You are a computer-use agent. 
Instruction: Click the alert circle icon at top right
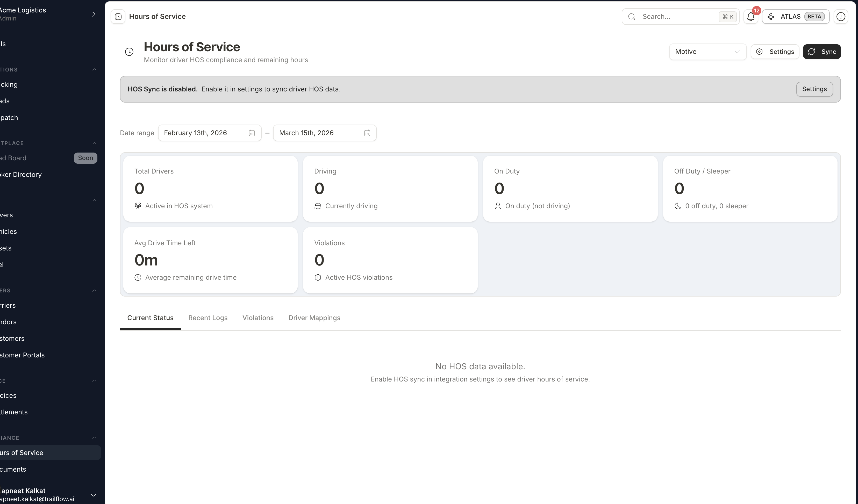(841, 17)
